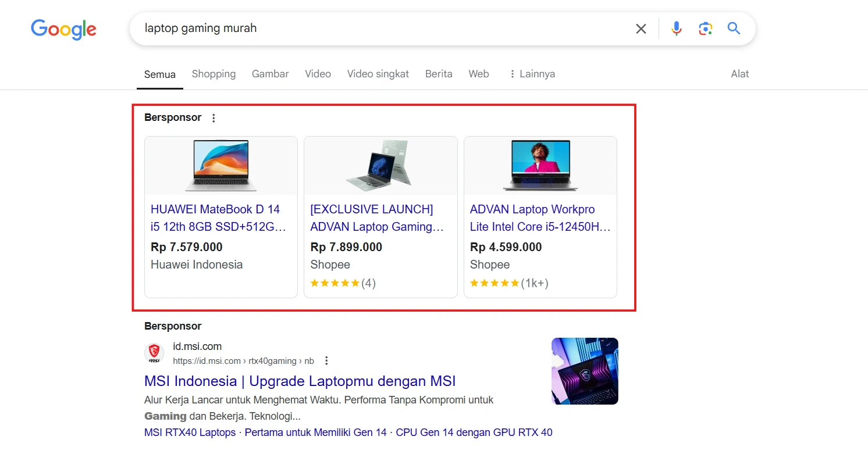
Task: Open ADVAN Laptop Workpro Lite product link
Action: click(x=540, y=218)
